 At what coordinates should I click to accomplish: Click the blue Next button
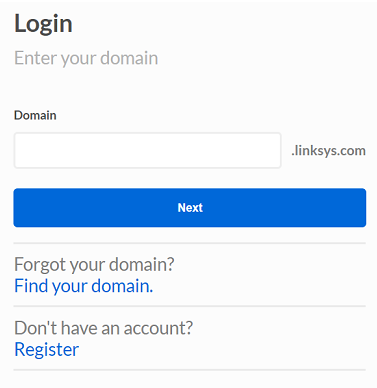pyautogui.click(x=190, y=208)
